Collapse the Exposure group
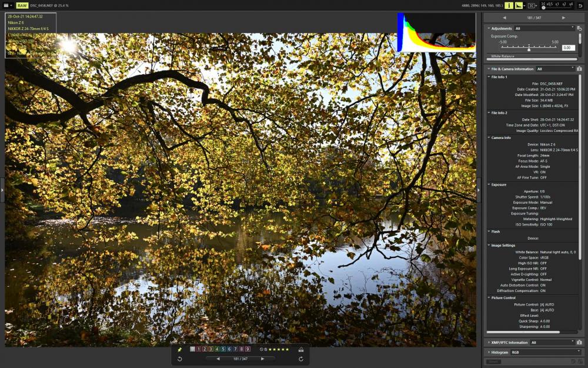Image resolution: width=588 pixels, height=368 pixels. [489, 184]
